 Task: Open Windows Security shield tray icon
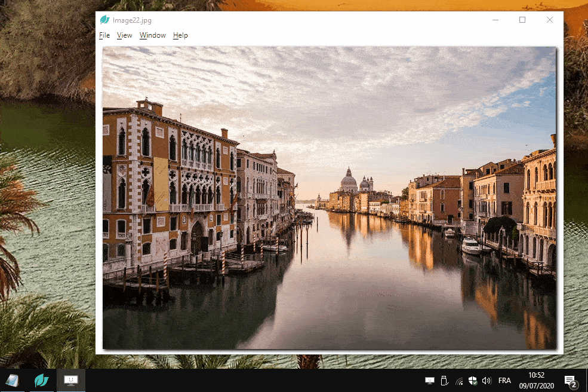point(473,381)
